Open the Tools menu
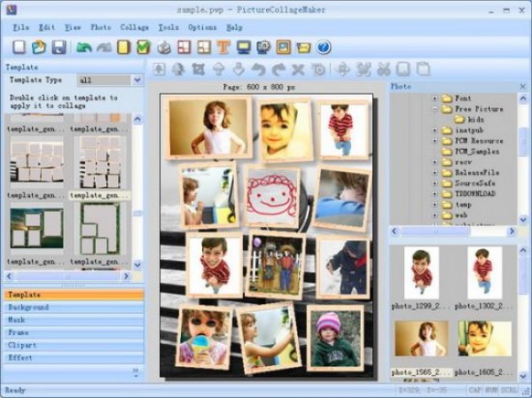 [x=168, y=27]
